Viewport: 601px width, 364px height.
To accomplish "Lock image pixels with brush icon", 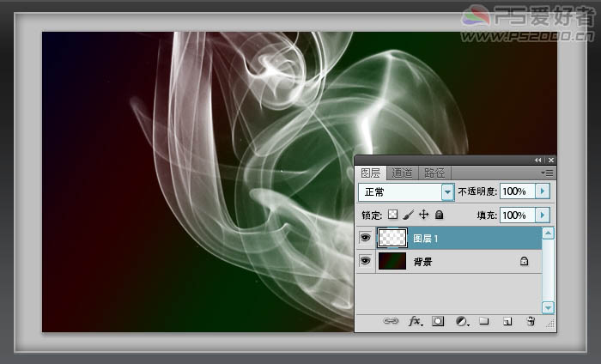I will coord(409,215).
